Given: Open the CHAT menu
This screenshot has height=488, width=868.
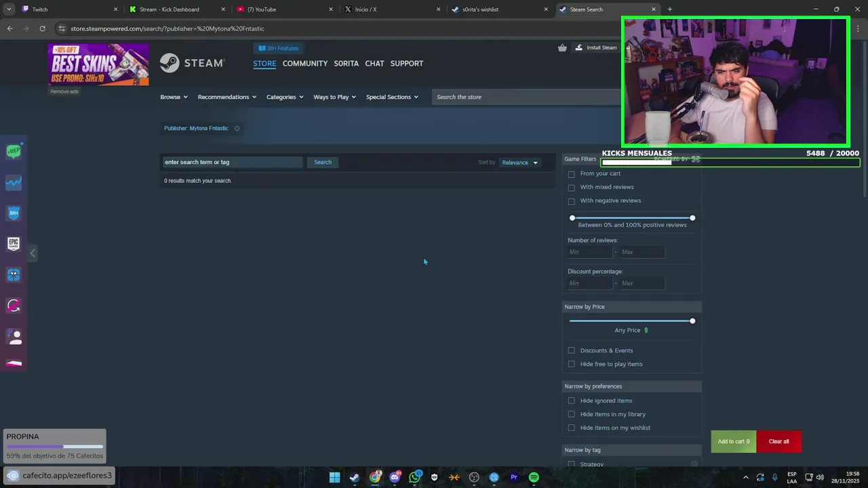Looking at the screenshot, I should point(374,63).
